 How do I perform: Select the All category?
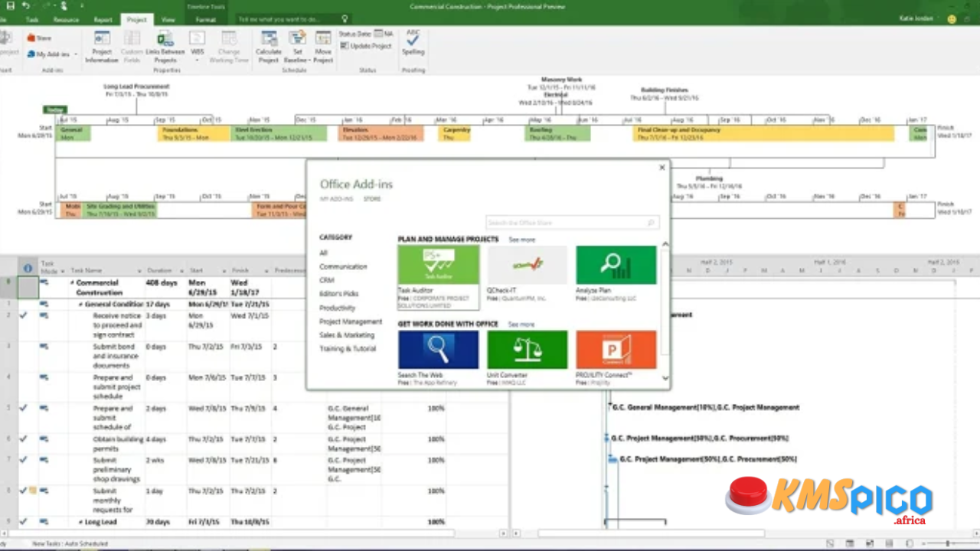[x=323, y=253]
